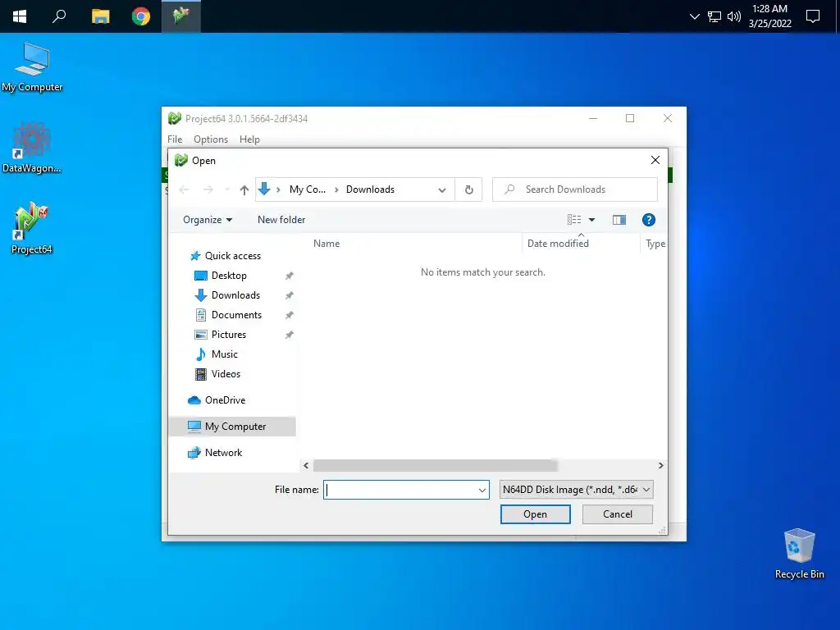Select the Project64 desktop shortcut

[x=32, y=228]
